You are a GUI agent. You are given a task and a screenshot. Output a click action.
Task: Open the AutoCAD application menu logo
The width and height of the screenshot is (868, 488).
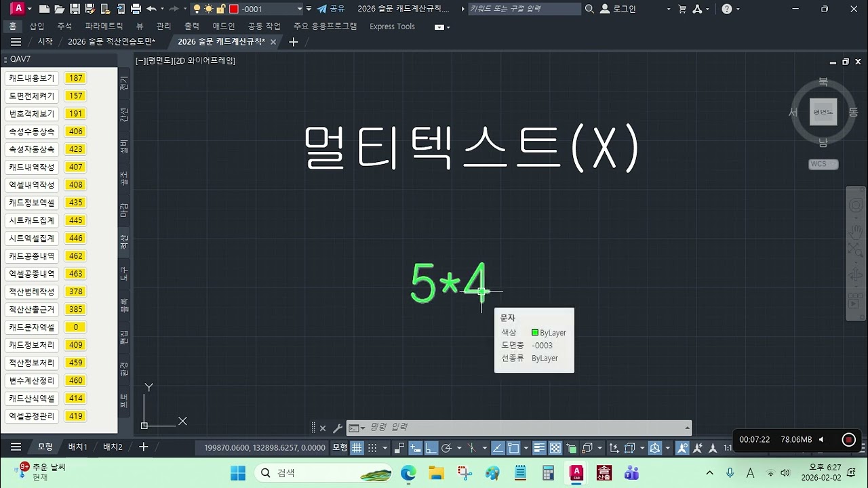(18, 8)
